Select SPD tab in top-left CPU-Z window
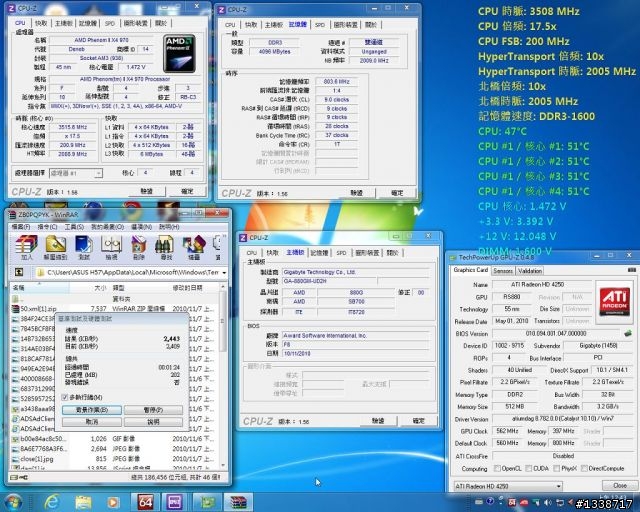 [x=110, y=24]
